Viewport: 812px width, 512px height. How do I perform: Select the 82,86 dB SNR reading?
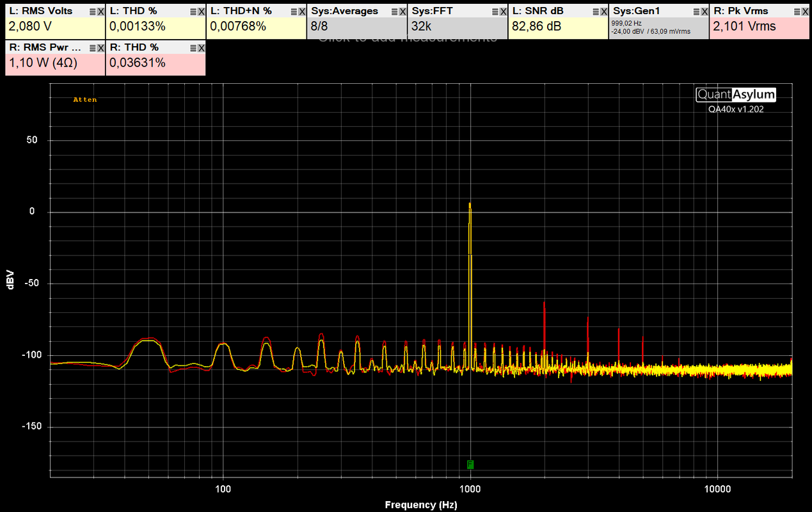537,26
